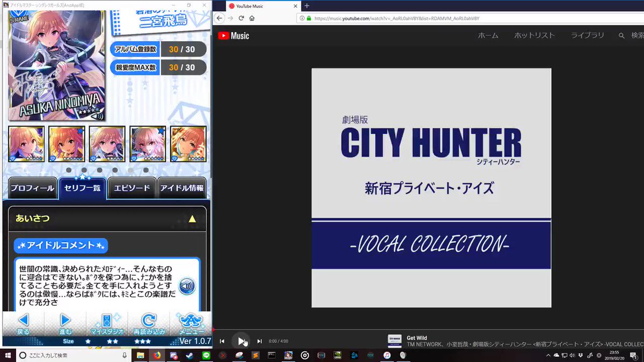The image size is (644, 362).
Task: Switch to the プロフィール tab
Action: pyautogui.click(x=32, y=188)
